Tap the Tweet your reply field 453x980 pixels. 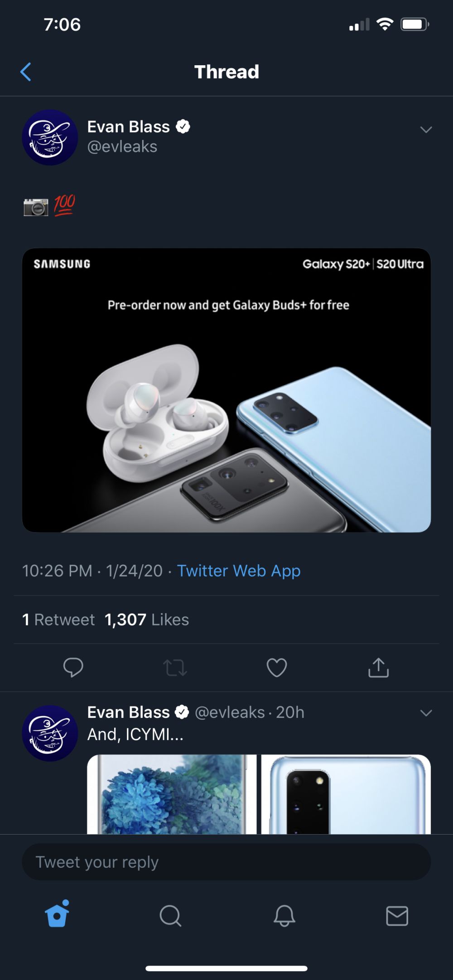(226, 862)
